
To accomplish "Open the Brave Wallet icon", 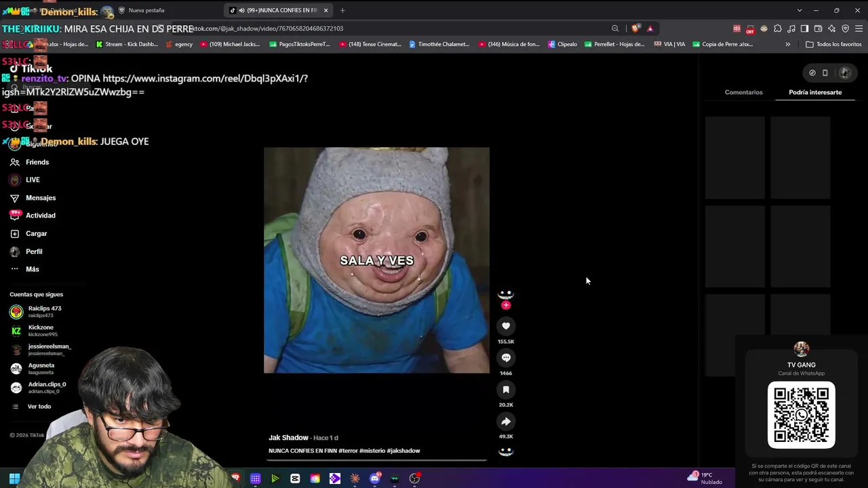I will tap(818, 28).
